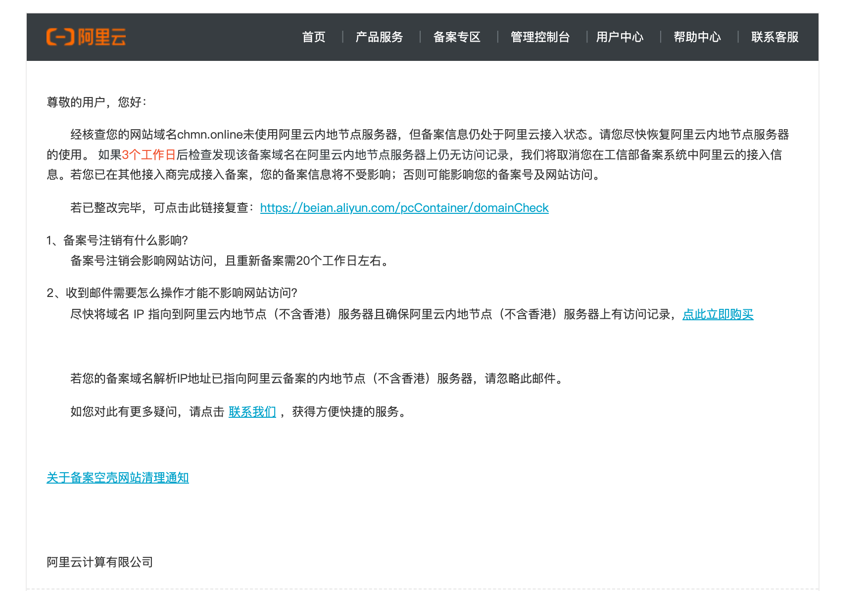
Task: Click the red 3个工作日 text
Action: coord(149,155)
